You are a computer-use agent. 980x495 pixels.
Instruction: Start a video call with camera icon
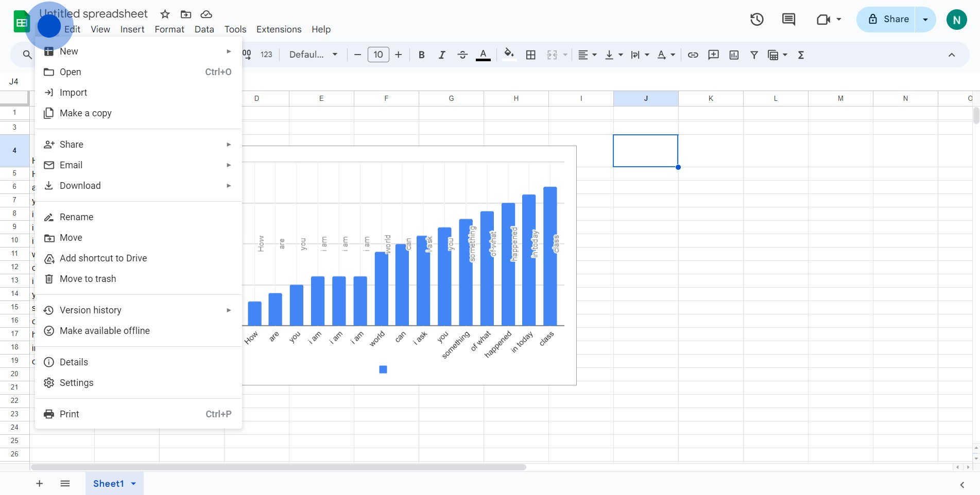[x=823, y=20]
